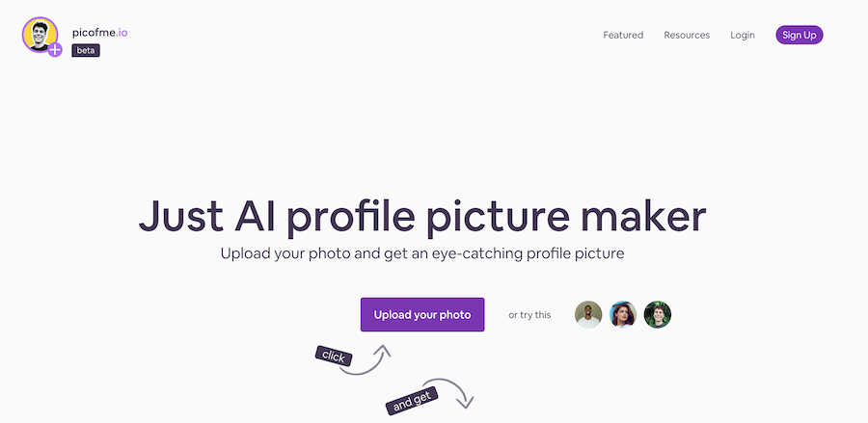Click the Upload your photo button

pyautogui.click(x=422, y=315)
